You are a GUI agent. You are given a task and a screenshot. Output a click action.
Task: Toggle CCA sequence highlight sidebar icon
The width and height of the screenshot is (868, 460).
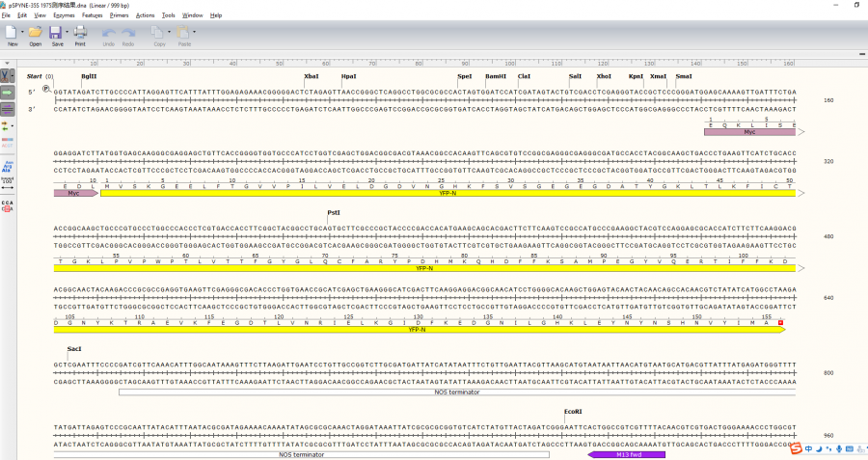7,206
